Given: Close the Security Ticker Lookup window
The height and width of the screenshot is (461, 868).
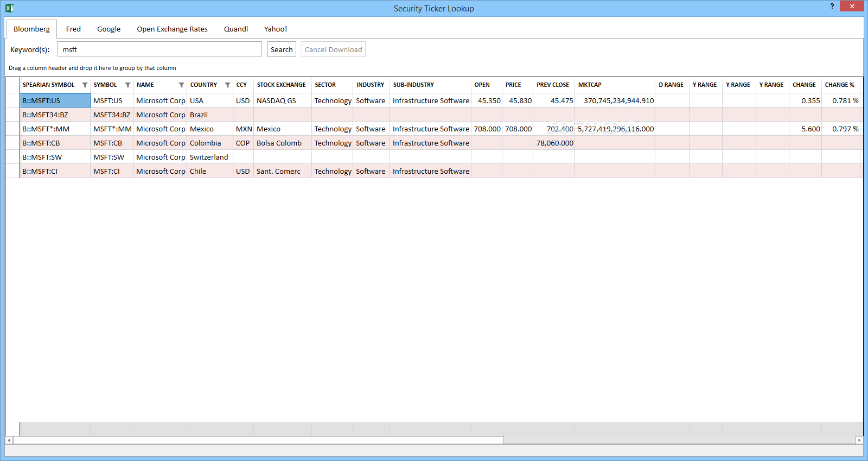Looking at the screenshot, I should (852, 6).
